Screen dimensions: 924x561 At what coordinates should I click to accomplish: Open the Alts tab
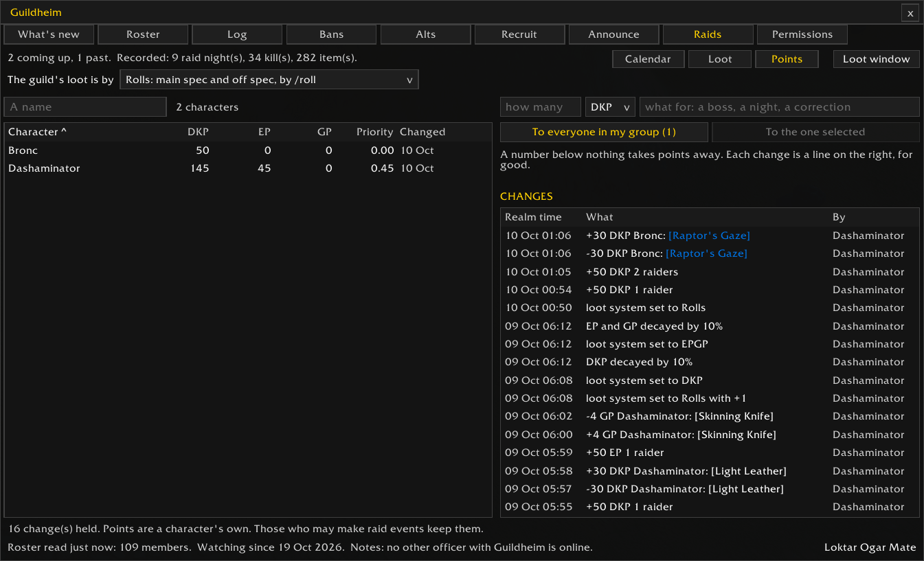point(425,34)
